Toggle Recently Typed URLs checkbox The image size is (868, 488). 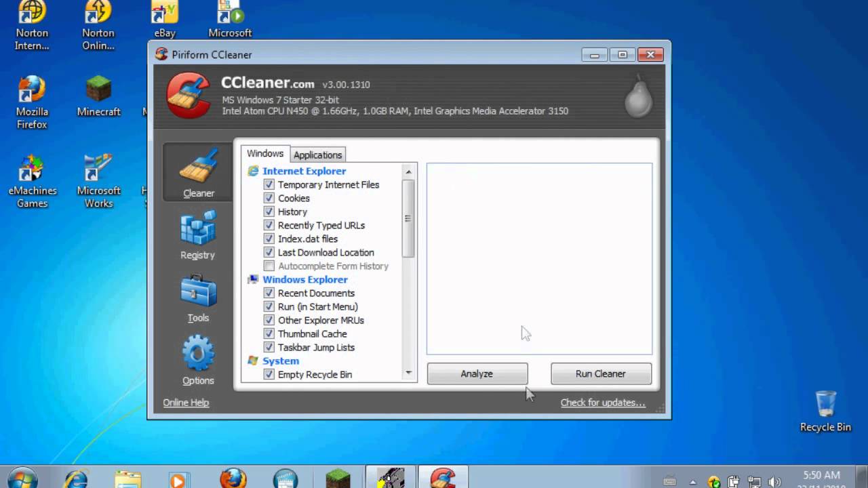[x=269, y=225]
